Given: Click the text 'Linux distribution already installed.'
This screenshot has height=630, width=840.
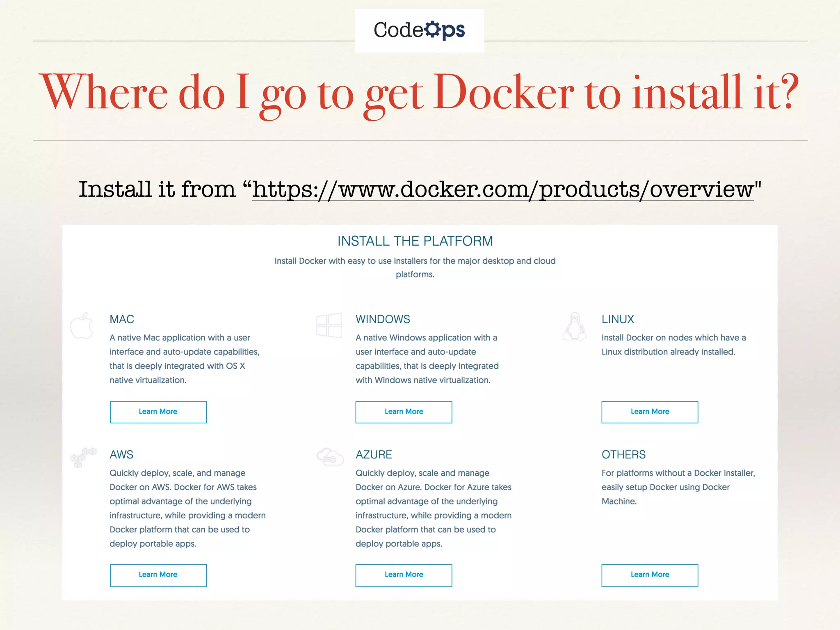Looking at the screenshot, I should tap(668, 352).
